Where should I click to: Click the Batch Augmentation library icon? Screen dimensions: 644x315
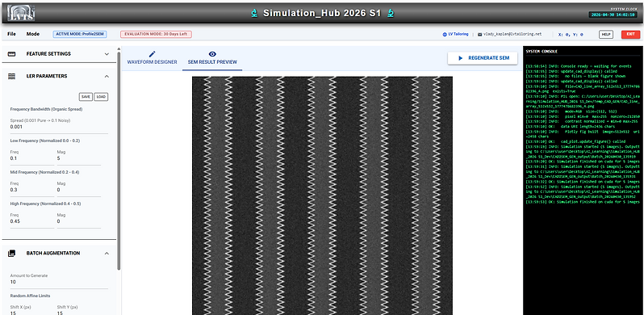[11, 254]
